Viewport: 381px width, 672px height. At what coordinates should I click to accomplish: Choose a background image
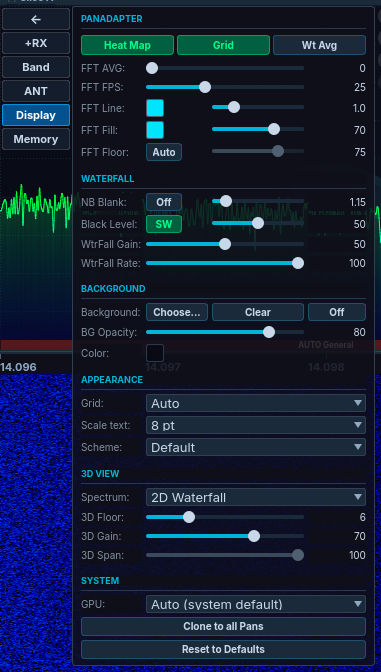point(177,312)
